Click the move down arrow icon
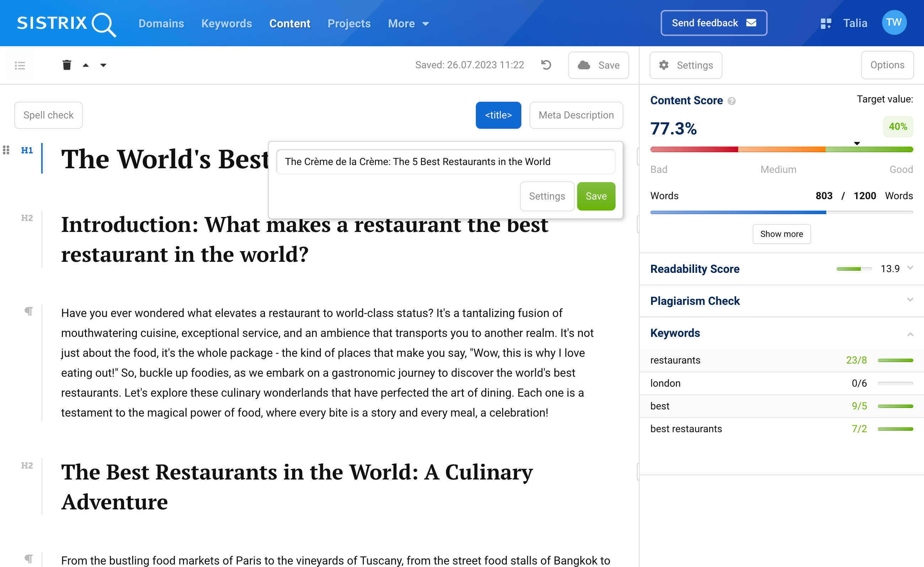 click(103, 64)
